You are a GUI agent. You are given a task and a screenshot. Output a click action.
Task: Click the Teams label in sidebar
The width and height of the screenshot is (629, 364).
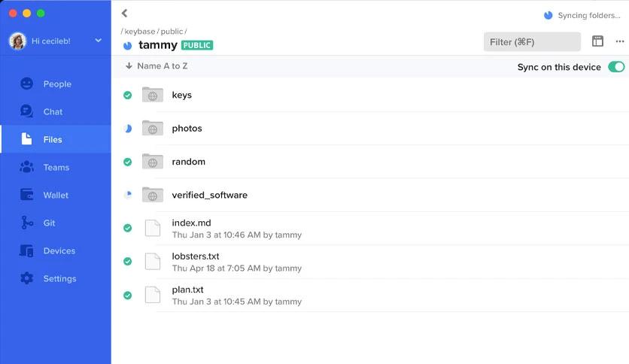[x=56, y=167]
